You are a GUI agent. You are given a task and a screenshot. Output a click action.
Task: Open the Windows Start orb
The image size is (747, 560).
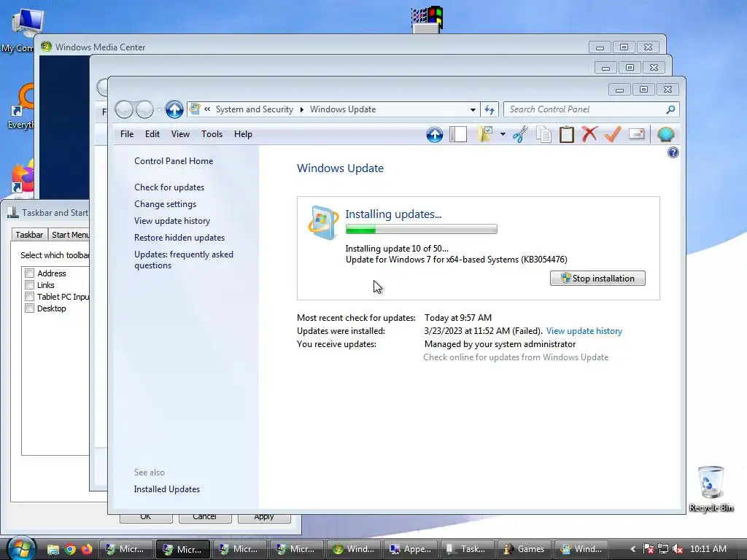[x=21, y=548]
